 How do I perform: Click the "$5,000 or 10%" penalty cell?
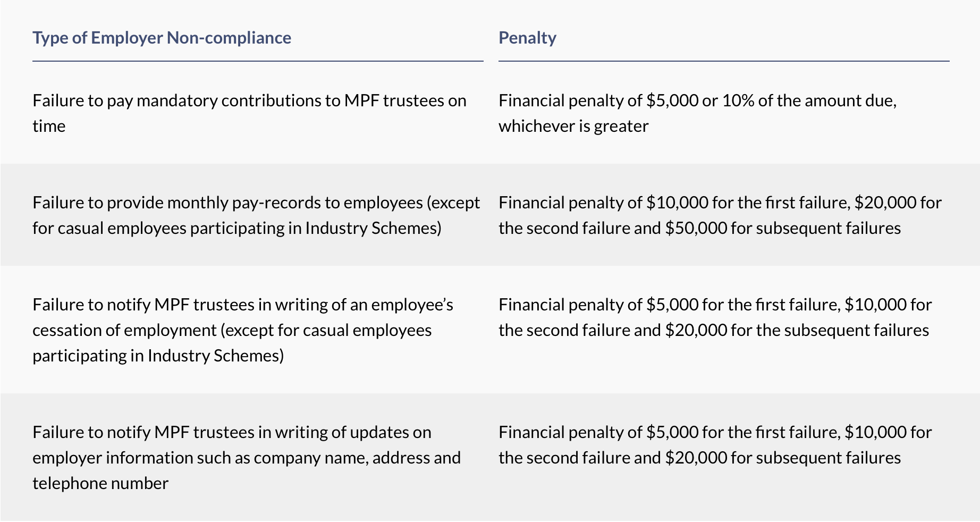(x=697, y=113)
